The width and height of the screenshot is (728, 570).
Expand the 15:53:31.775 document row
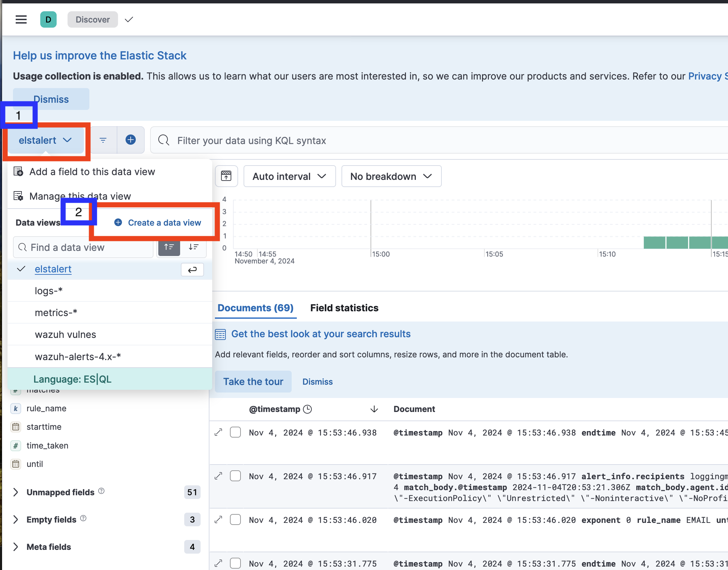click(218, 563)
